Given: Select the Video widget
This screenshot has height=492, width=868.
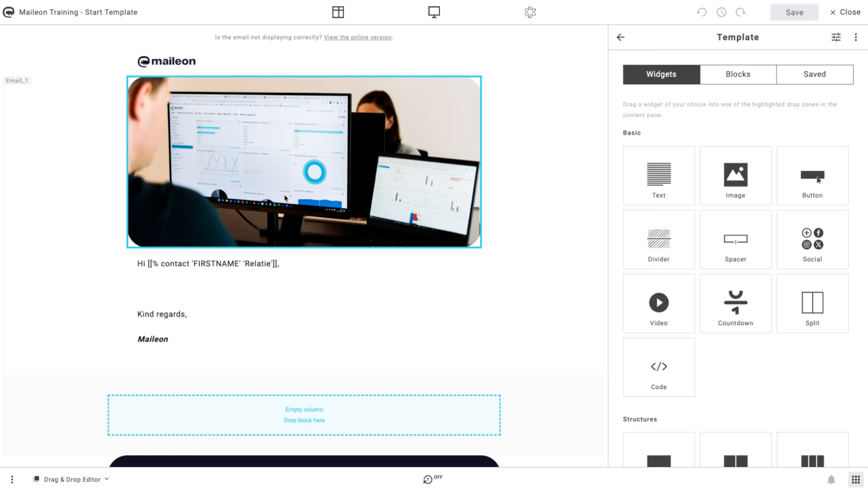Looking at the screenshot, I should (659, 303).
